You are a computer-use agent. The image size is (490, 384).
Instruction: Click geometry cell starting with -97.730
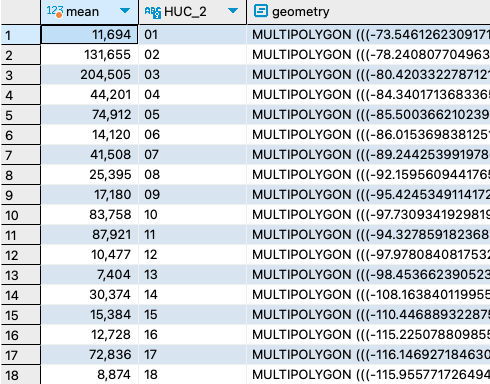[x=369, y=215]
